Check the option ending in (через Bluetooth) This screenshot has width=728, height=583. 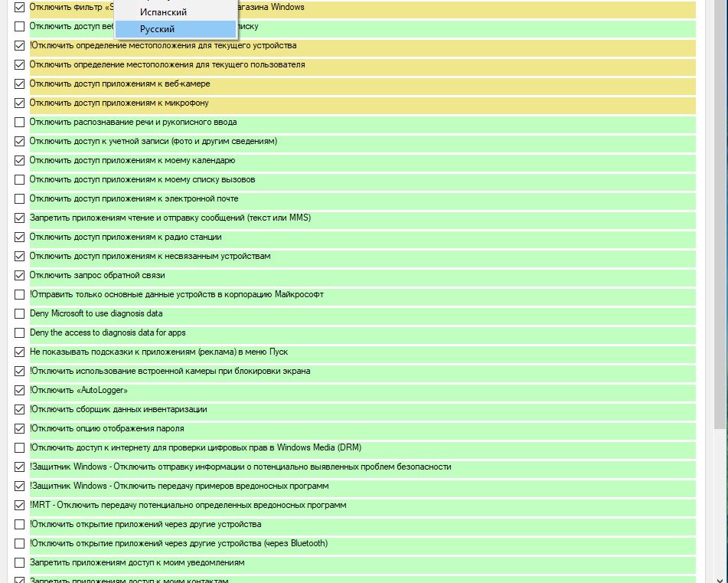tap(19, 543)
